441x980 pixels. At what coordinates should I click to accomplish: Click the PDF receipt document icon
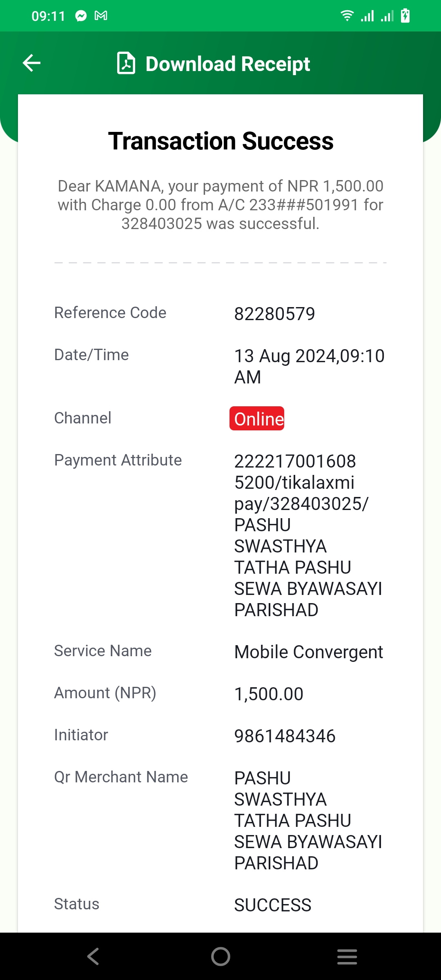[x=126, y=63]
